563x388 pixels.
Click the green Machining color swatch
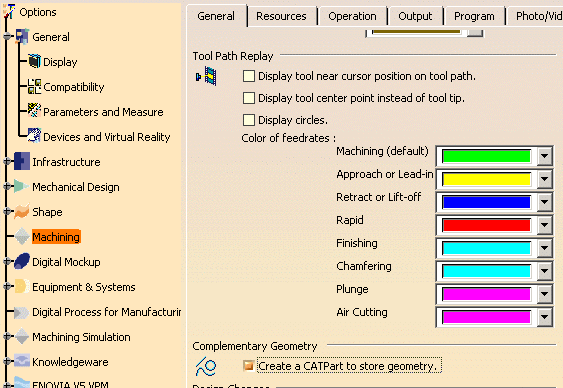[x=487, y=156]
